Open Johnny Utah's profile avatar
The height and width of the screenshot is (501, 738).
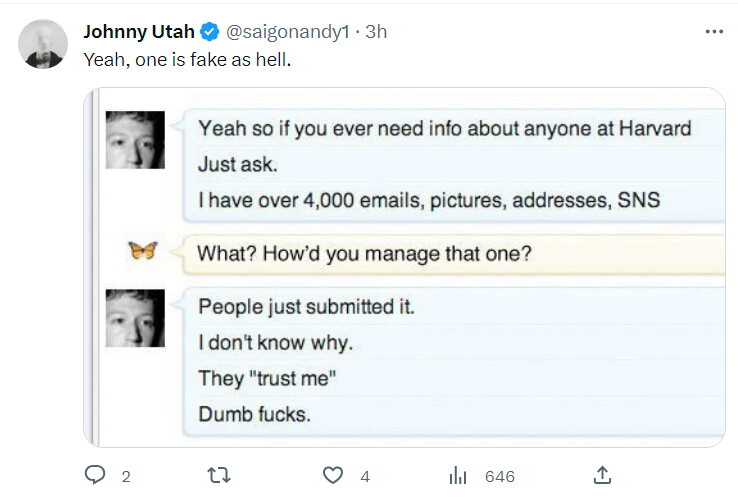pyautogui.click(x=45, y=44)
